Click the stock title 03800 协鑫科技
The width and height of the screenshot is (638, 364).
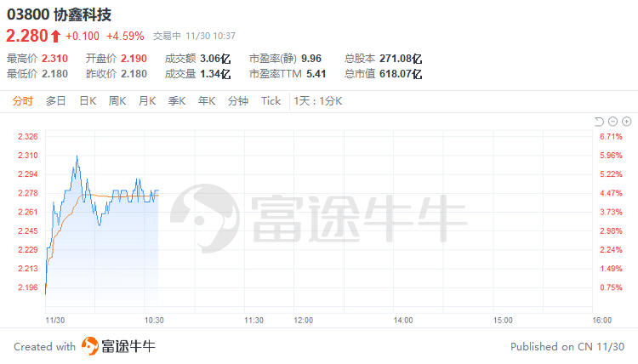[x=59, y=14]
